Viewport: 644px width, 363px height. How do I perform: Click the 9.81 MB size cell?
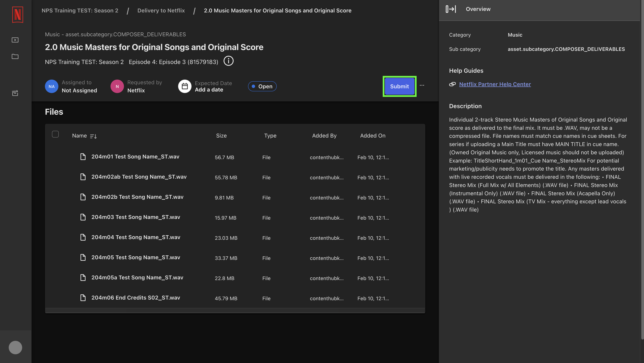(224, 198)
